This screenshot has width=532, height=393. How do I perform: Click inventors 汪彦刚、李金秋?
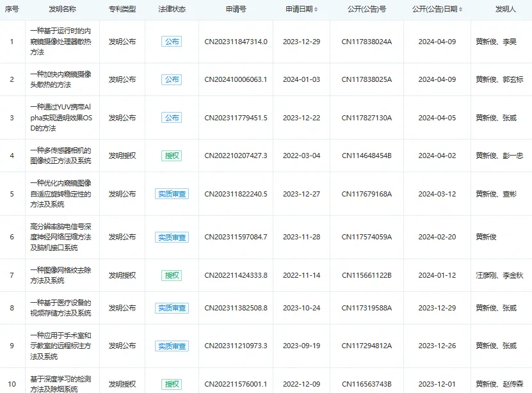[499, 275]
